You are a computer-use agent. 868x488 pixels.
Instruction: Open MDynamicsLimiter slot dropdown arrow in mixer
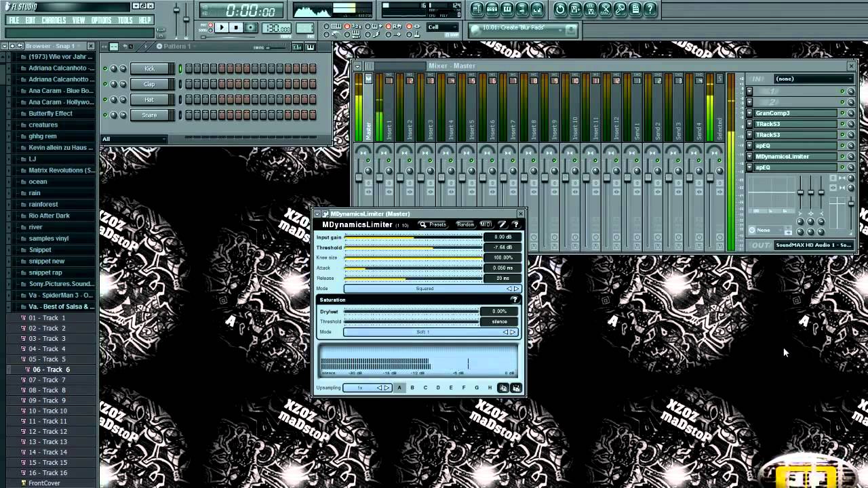click(x=749, y=157)
